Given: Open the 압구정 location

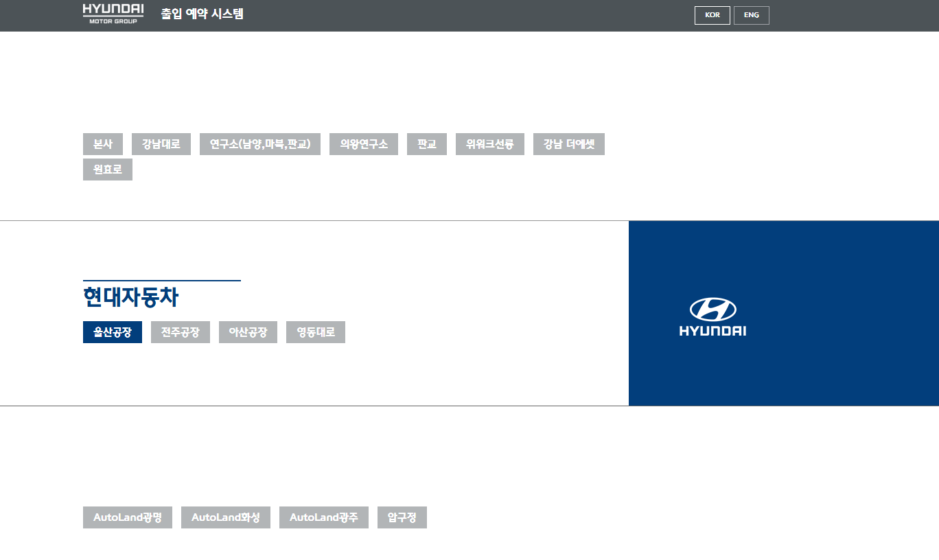Looking at the screenshot, I should 402,517.
